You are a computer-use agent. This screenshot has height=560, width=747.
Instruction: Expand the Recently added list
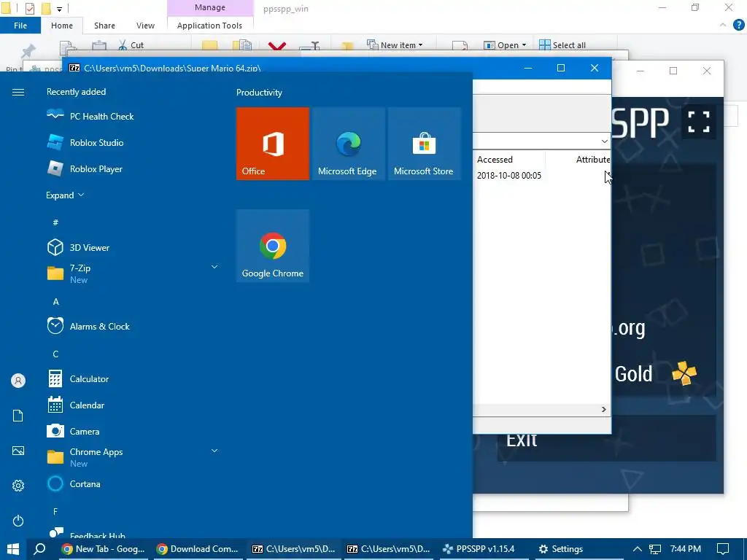pos(65,195)
